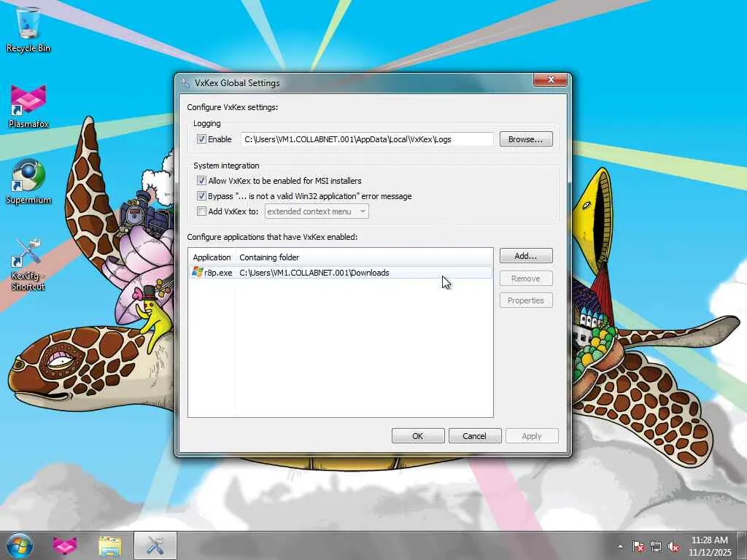Enable the Add VxKex to checkbox
The height and width of the screenshot is (560, 747).
coord(201,211)
